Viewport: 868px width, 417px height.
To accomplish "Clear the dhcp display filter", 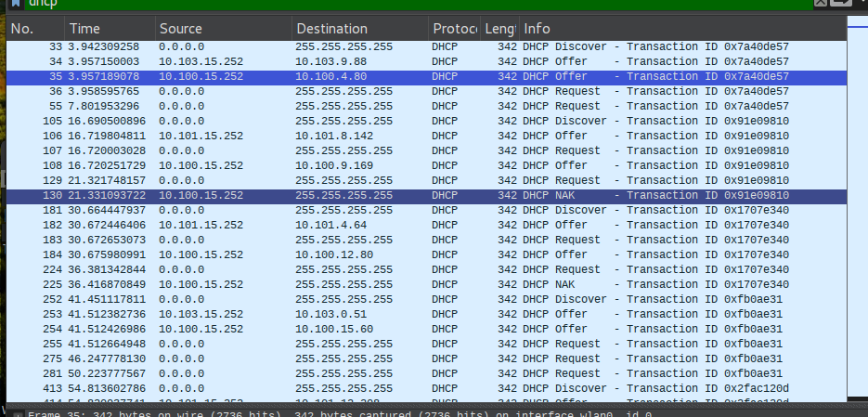I will [x=821, y=5].
